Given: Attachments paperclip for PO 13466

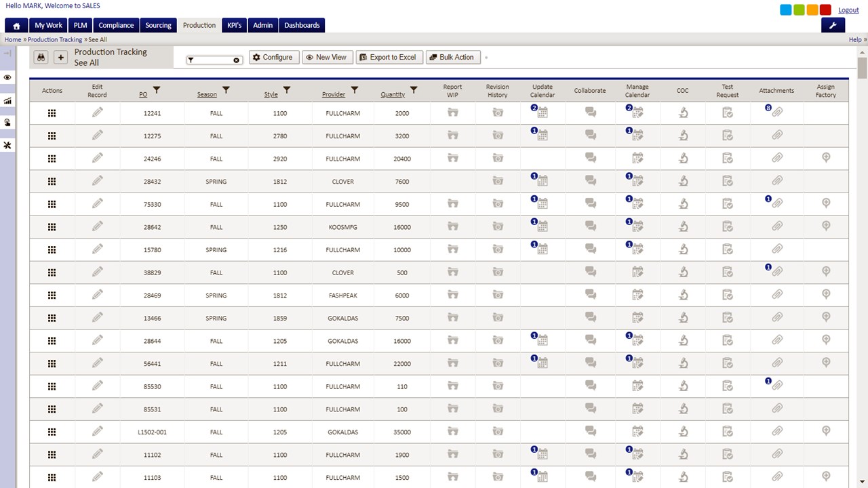Looking at the screenshot, I should click(777, 318).
